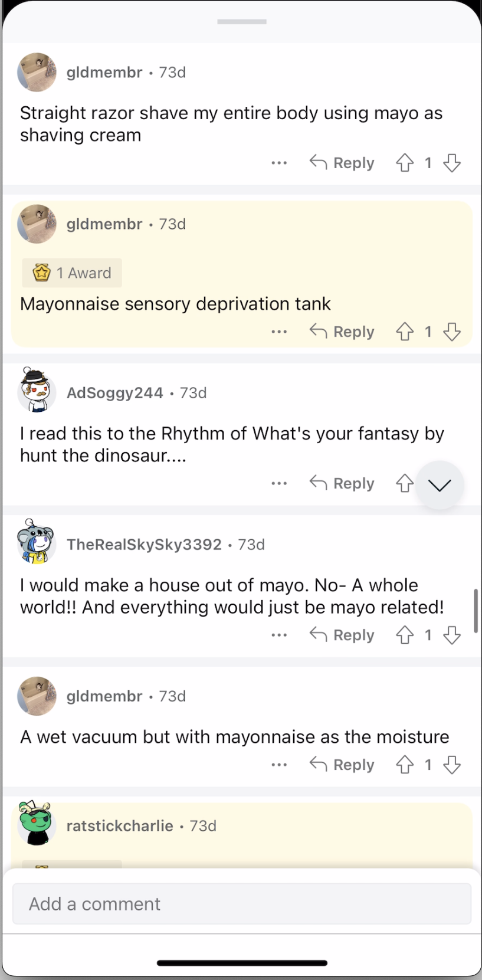Tap the floating scroll-down chevron button
The height and width of the screenshot is (980, 482).
click(440, 485)
